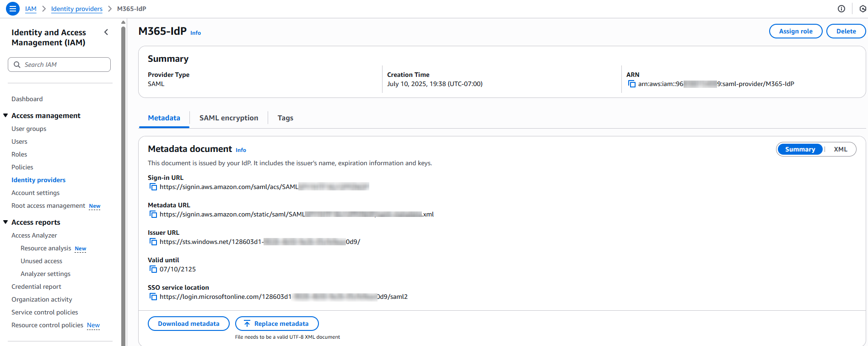The height and width of the screenshot is (346, 868).
Task: Go to IAM breadcrumb link
Action: (31, 9)
